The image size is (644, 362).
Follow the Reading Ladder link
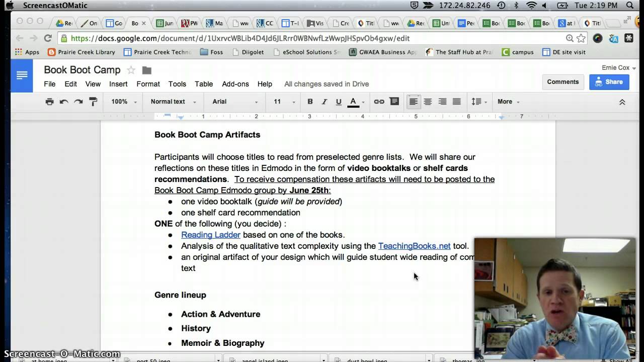point(211,235)
